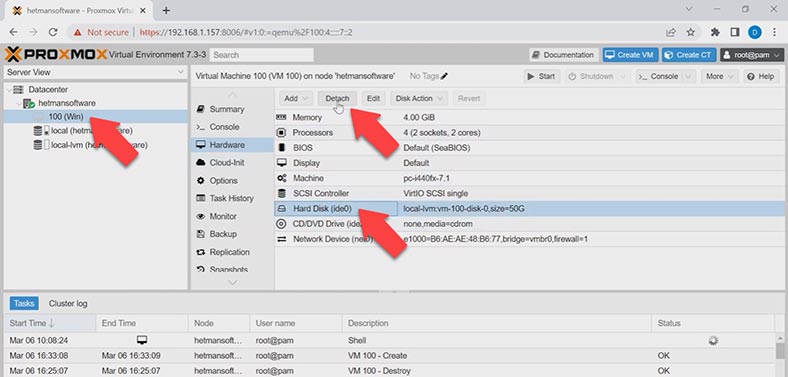Open the Documentation button
This screenshot has height=377, width=788.
click(x=563, y=55)
